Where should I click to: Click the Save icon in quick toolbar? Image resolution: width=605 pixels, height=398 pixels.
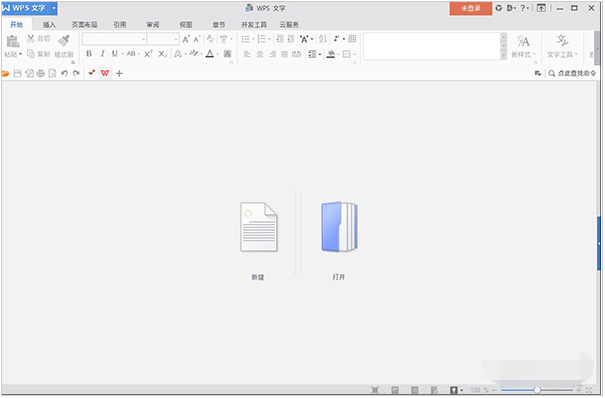coord(17,73)
